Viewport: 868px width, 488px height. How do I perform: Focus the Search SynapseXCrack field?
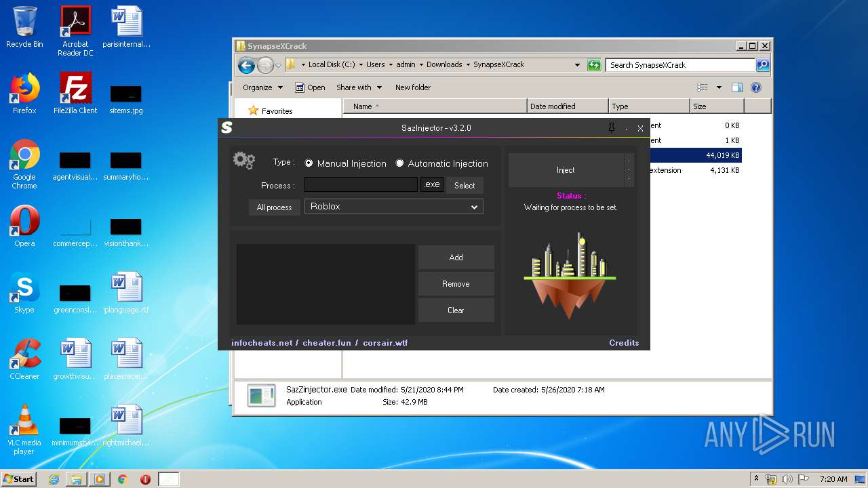pyautogui.click(x=681, y=65)
